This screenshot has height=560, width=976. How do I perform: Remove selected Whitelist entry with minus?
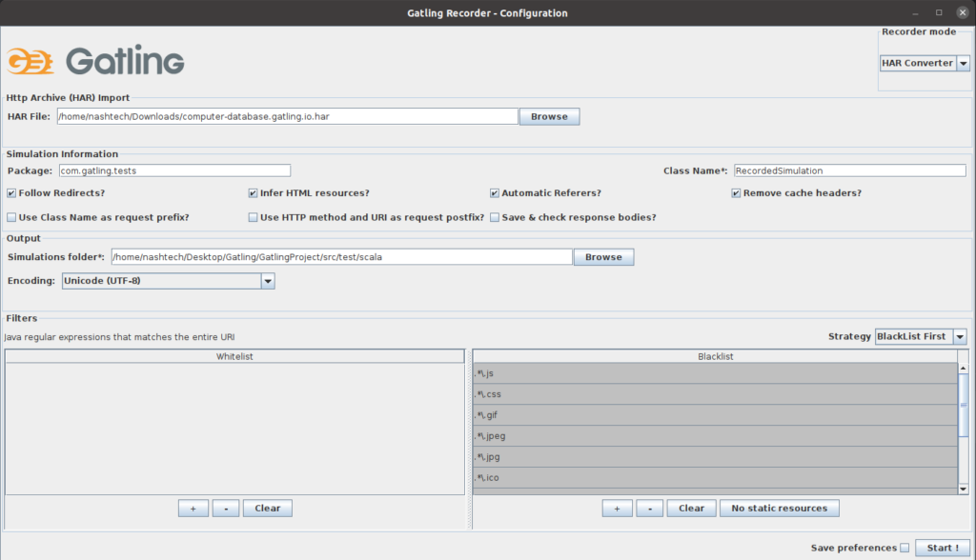[225, 509]
